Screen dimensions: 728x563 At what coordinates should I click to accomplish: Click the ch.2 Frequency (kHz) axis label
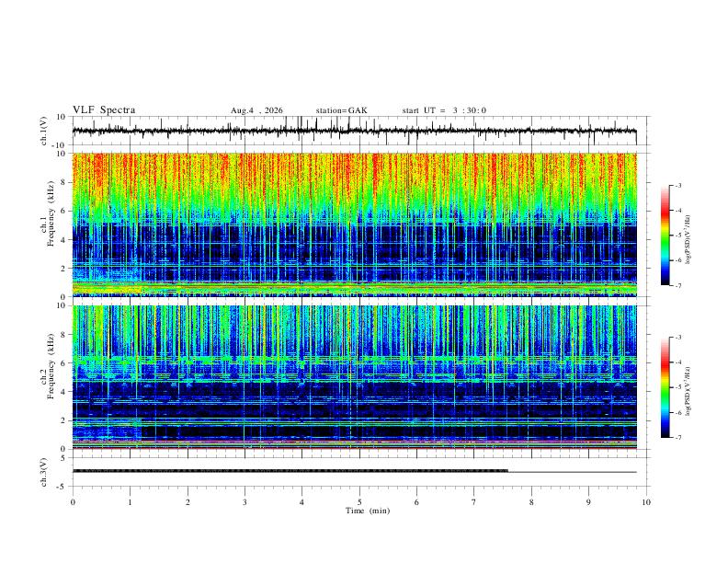[x=51, y=365]
